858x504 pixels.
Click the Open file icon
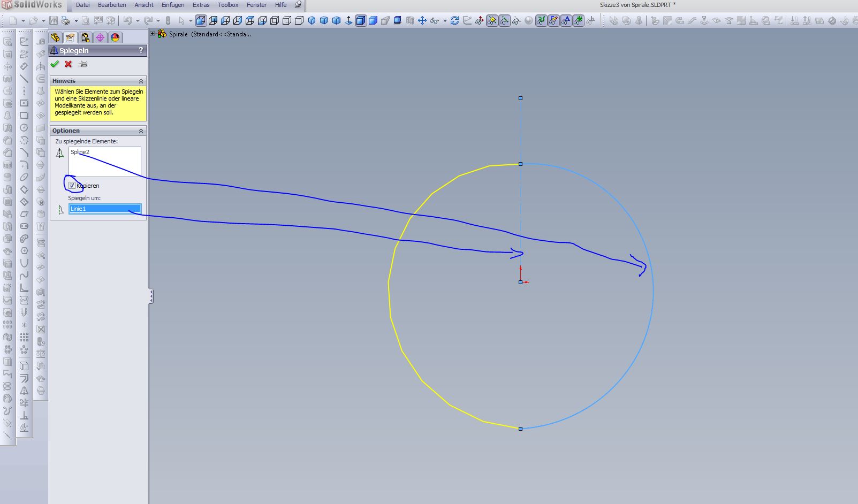33,21
